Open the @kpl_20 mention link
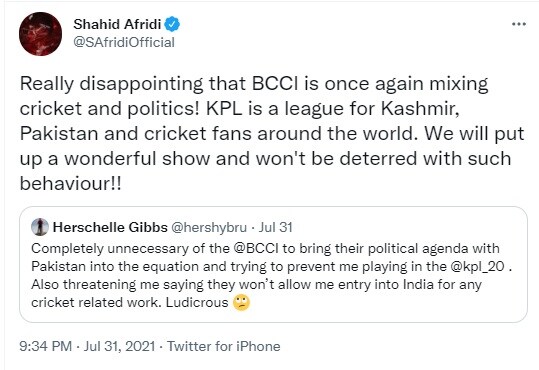Viewport: 539px width, 370px height. 477,266
